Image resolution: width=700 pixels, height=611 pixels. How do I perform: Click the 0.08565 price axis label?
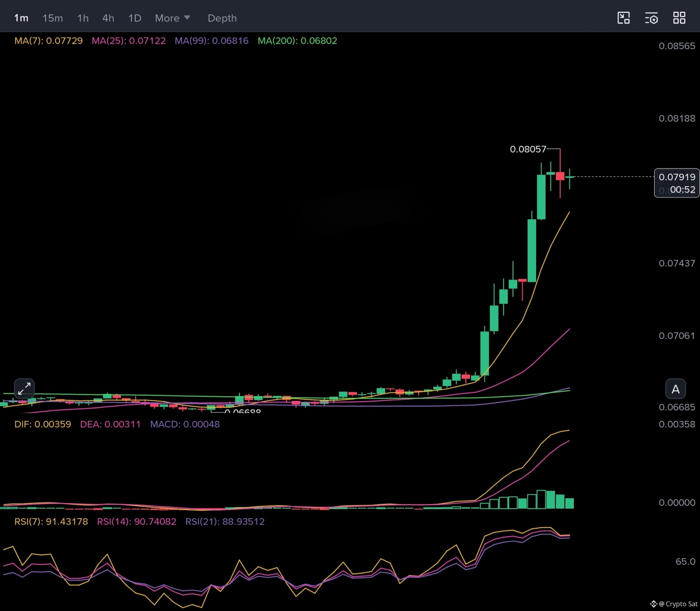(677, 46)
